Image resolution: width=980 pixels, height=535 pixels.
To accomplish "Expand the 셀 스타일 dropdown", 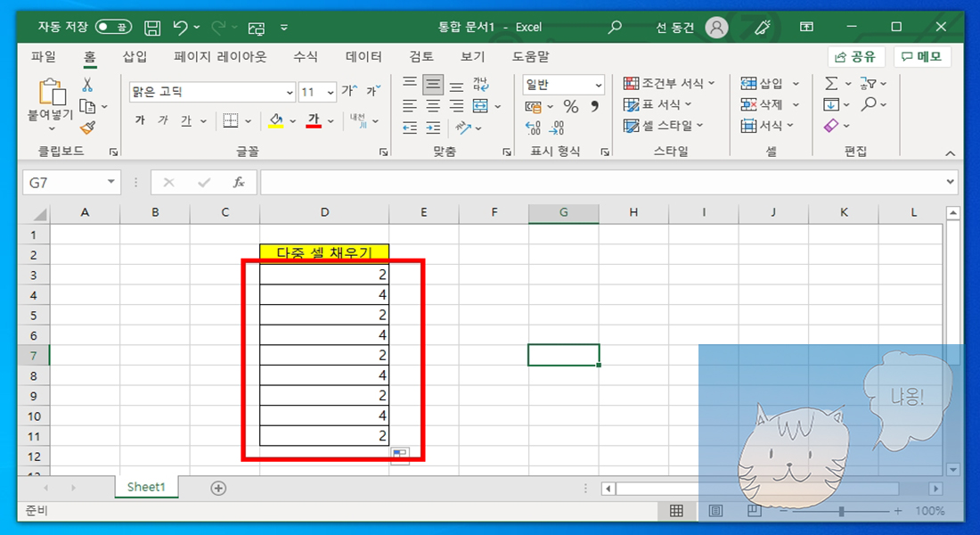I will point(700,126).
